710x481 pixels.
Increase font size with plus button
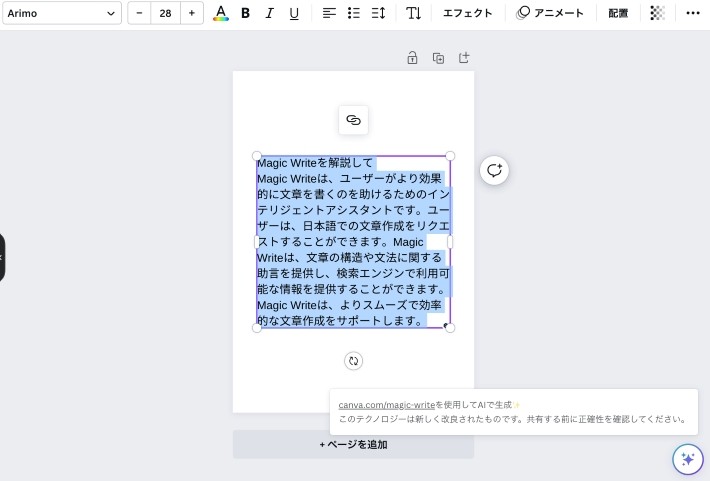click(192, 13)
